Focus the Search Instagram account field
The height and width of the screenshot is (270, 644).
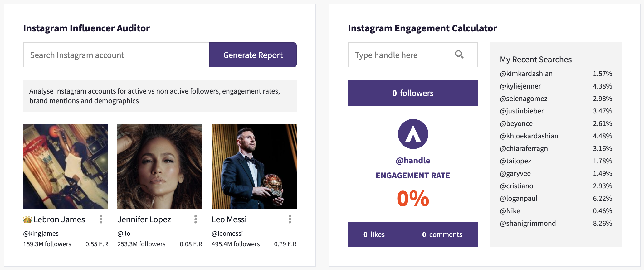coord(116,55)
